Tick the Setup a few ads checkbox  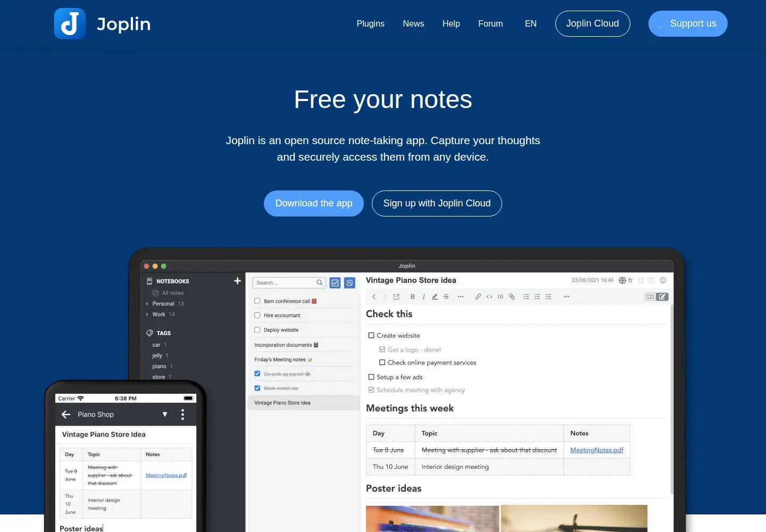pyautogui.click(x=371, y=377)
